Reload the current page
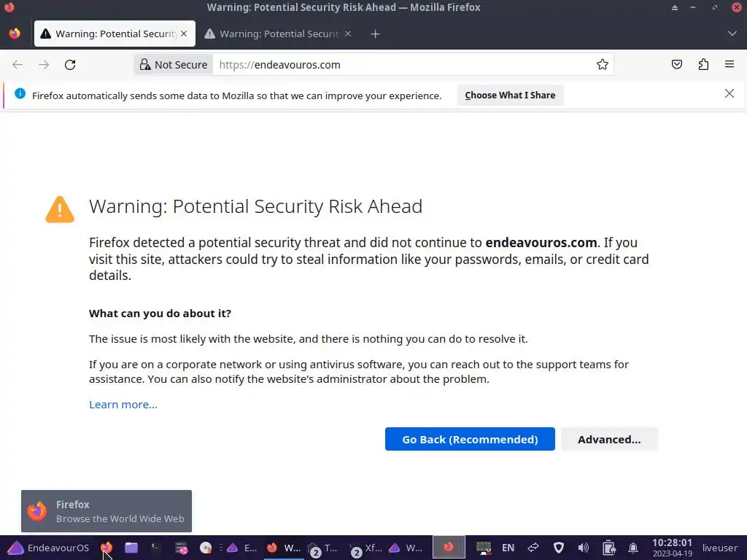This screenshot has width=747, height=560. 70,65
